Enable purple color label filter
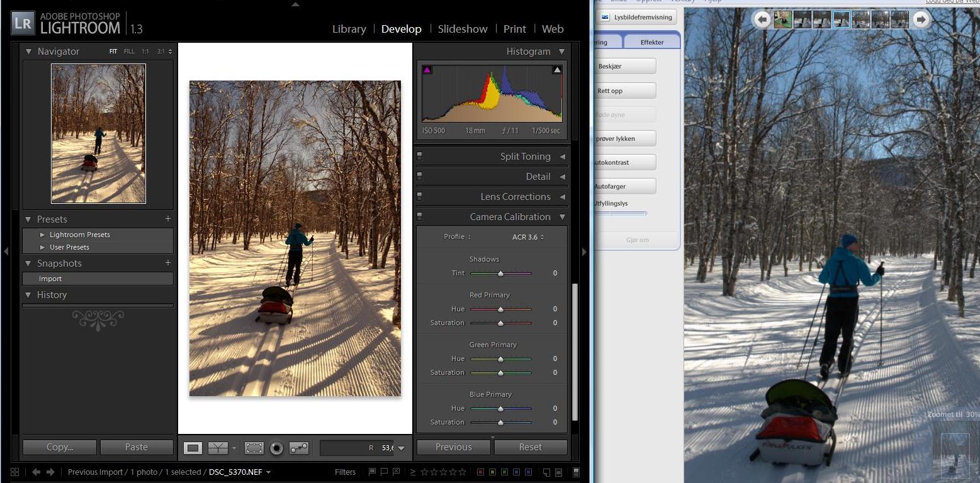The width and height of the screenshot is (980, 483). [529, 472]
